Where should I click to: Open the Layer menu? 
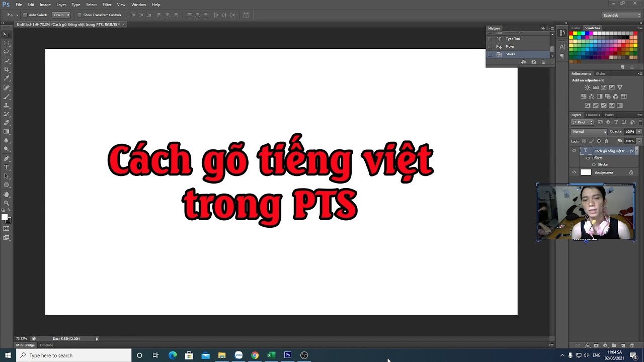[x=61, y=5]
